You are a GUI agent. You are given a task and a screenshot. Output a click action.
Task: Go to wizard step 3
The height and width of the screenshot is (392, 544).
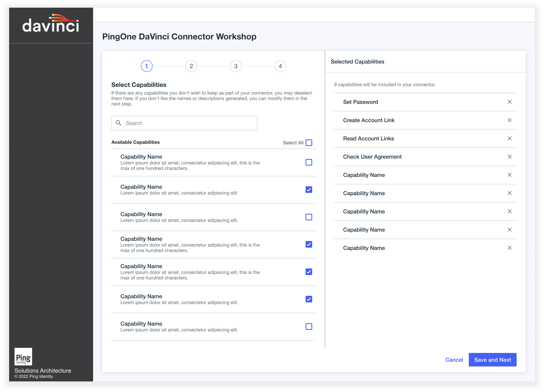(x=236, y=66)
